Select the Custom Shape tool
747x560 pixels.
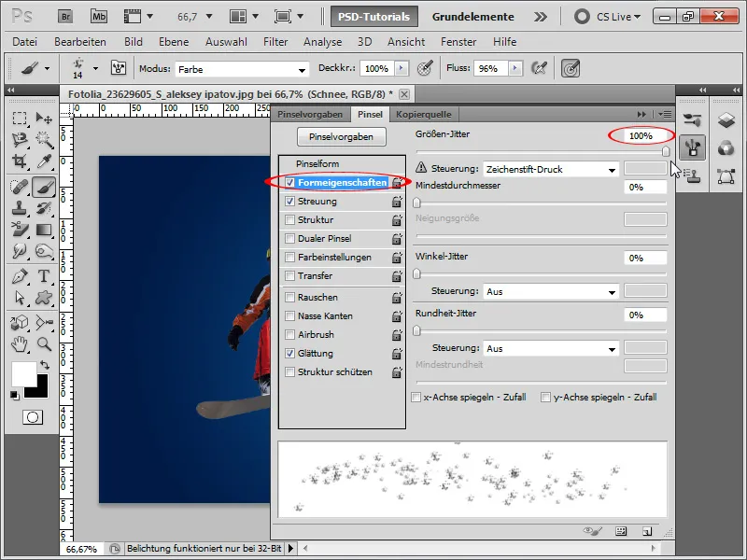click(44, 298)
